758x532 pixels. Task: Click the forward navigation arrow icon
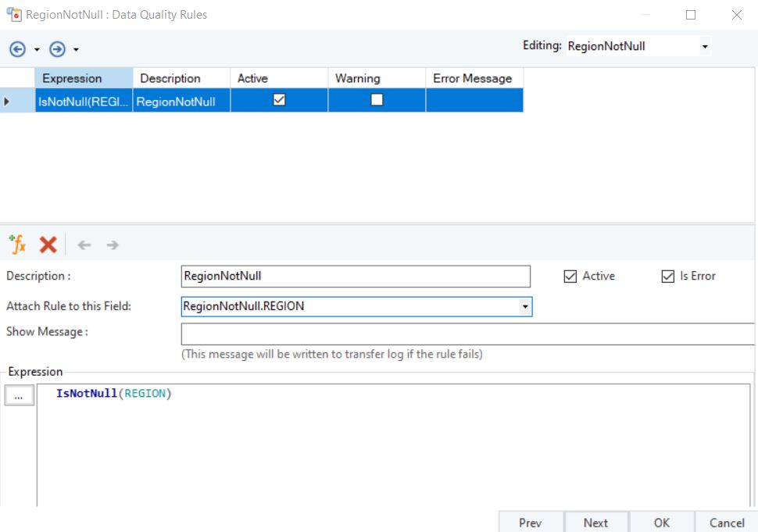(57, 49)
